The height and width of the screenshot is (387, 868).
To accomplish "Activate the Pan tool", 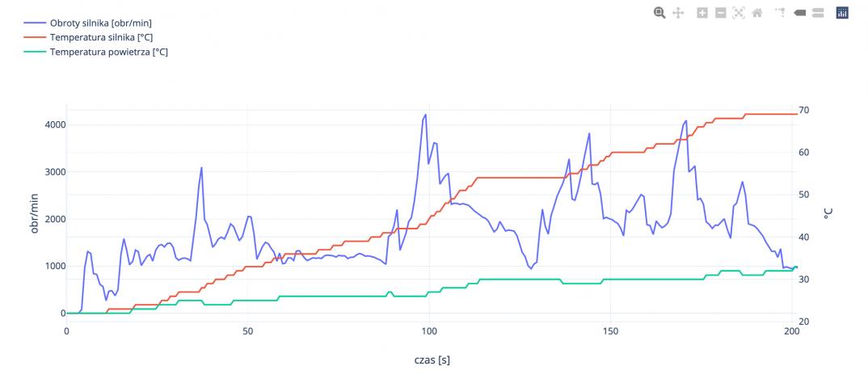I will pos(678,13).
